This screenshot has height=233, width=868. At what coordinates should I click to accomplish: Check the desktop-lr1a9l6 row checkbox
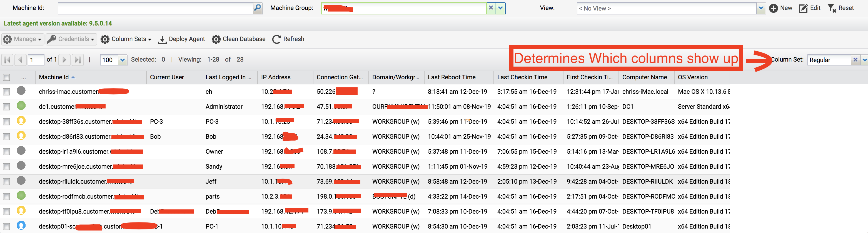click(6, 152)
